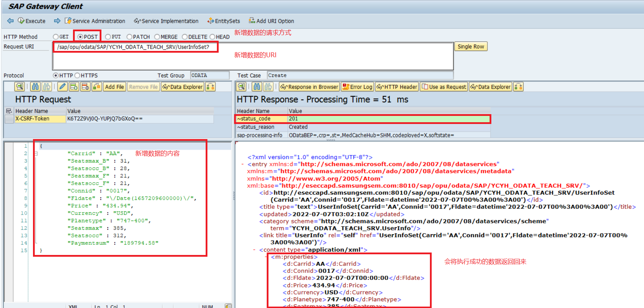The height and width of the screenshot is (308, 644).
Task: Open Service Administration
Action: coord(95,21)
